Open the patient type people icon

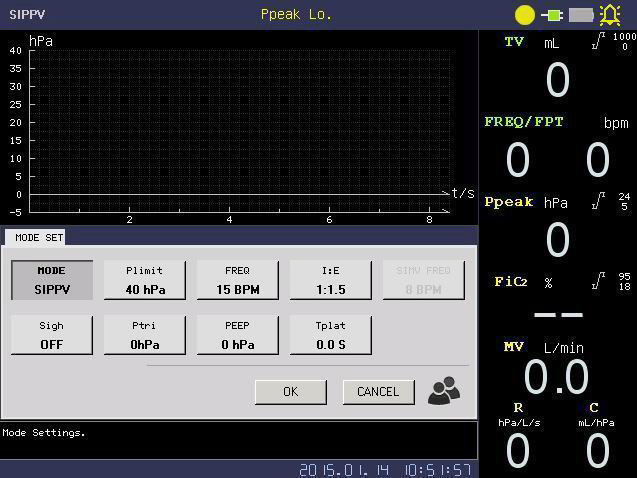[x=444, y=392]
